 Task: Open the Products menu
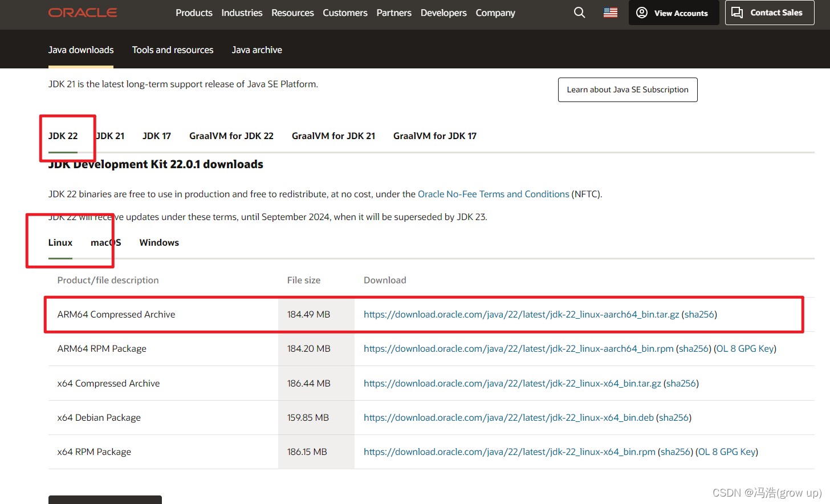pyautogui.click(x=194, y=13)
